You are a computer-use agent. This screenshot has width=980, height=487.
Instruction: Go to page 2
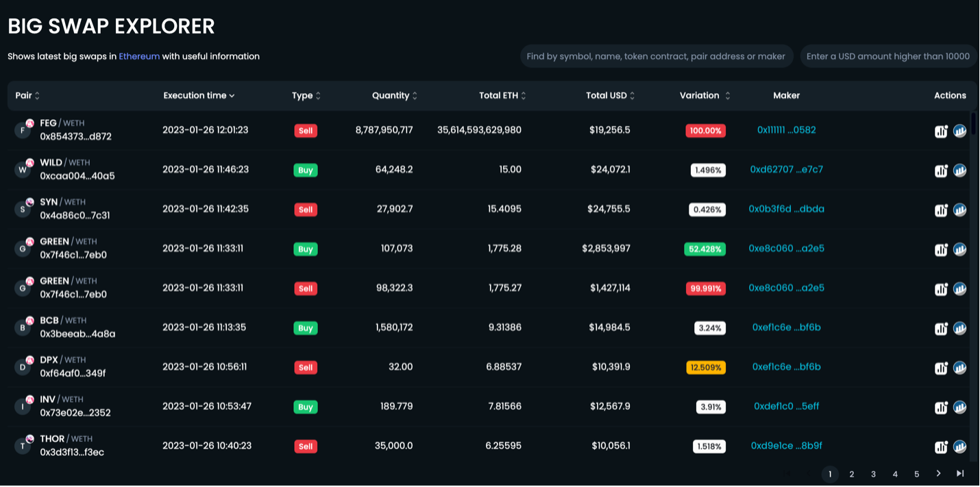pyautogui.click(x=852, y=474)
